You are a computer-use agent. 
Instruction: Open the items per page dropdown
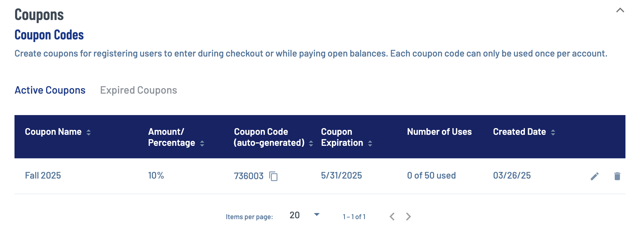click(x=316, y=215)
